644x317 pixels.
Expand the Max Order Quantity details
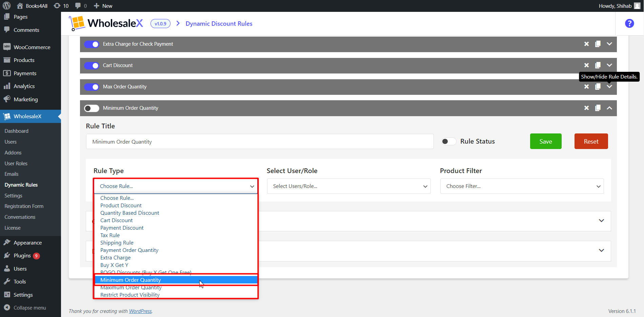(x=609, y=87)
